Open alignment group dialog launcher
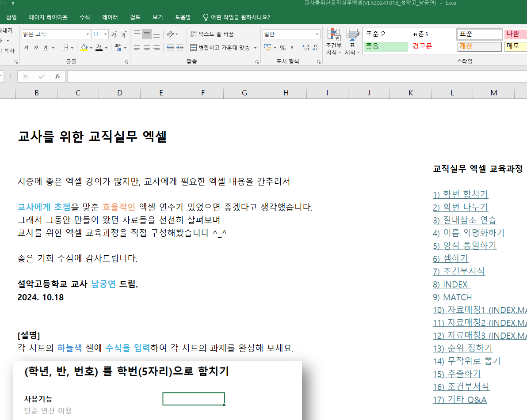The image size is (527, 420). coord(257,62)
